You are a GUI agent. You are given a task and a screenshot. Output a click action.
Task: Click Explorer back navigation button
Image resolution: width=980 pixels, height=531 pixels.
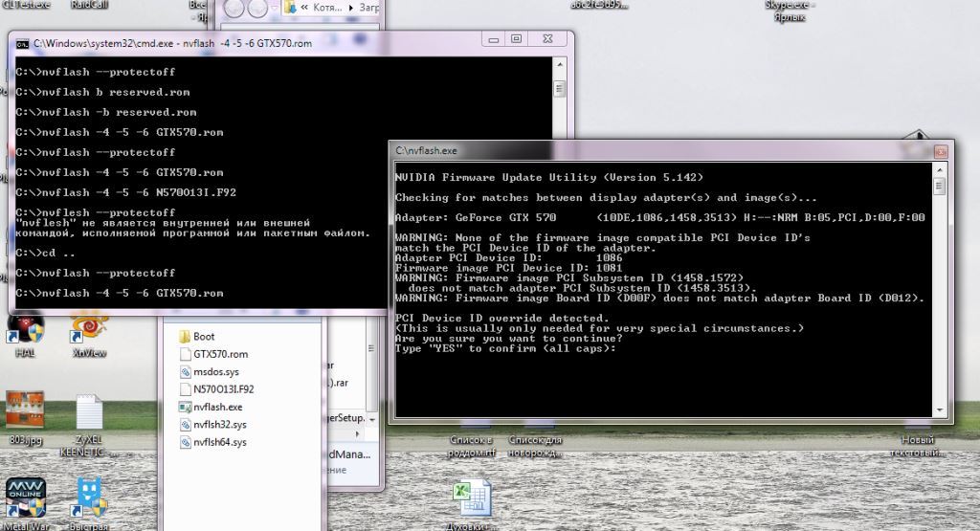coord(234,9)
